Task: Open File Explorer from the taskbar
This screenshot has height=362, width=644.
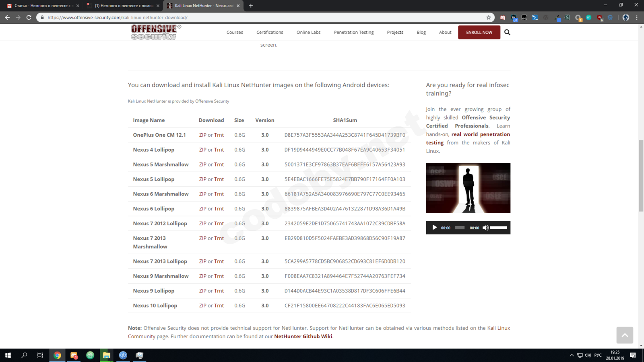Action: (x=107, y=355)
